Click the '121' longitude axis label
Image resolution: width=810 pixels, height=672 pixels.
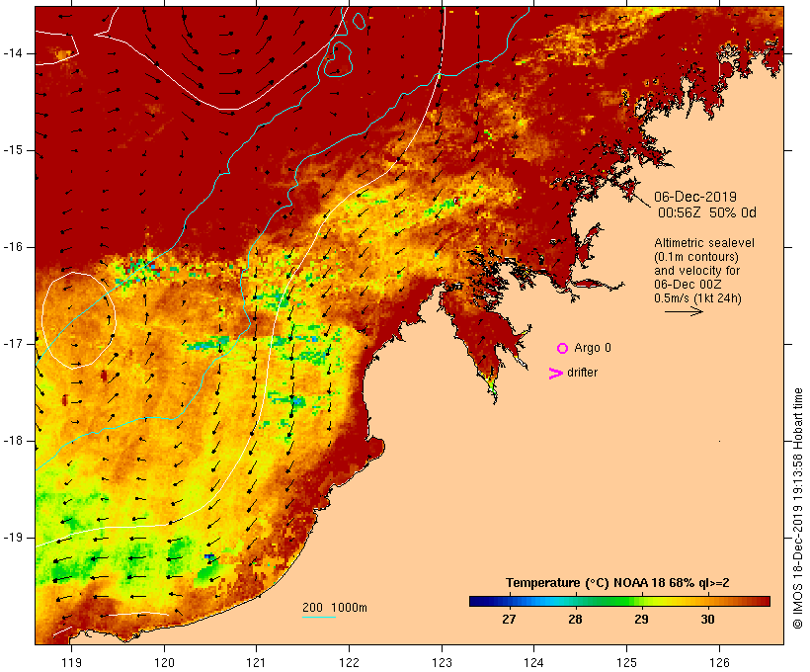point(256,663)
